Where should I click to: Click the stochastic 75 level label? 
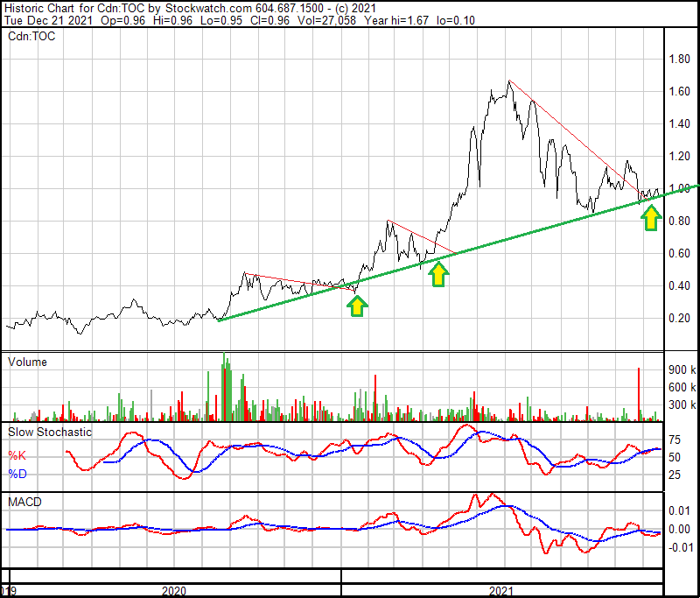675,440
